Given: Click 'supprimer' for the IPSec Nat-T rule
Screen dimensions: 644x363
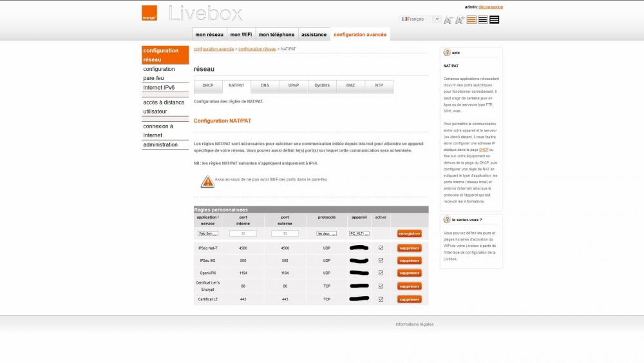Looking at the screenshot, I should pyautogui.click(x=409, y=248).
